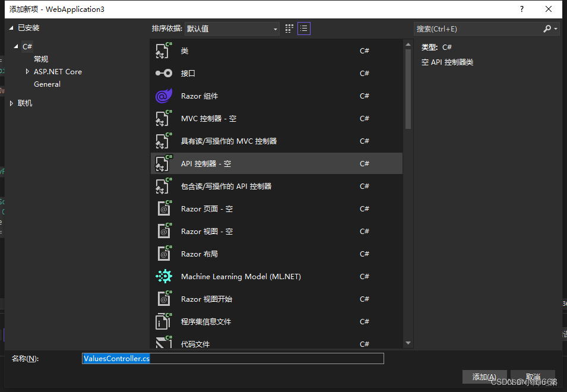Select the 类 template text
Image resolution: width=567 pixels, height=392 pixels.
click(185, 51)
